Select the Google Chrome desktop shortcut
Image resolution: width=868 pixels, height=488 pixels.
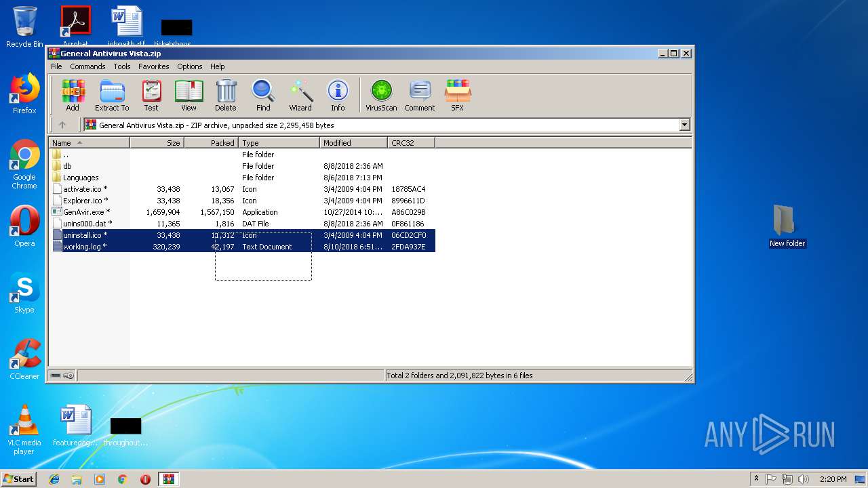coord(24,164)
